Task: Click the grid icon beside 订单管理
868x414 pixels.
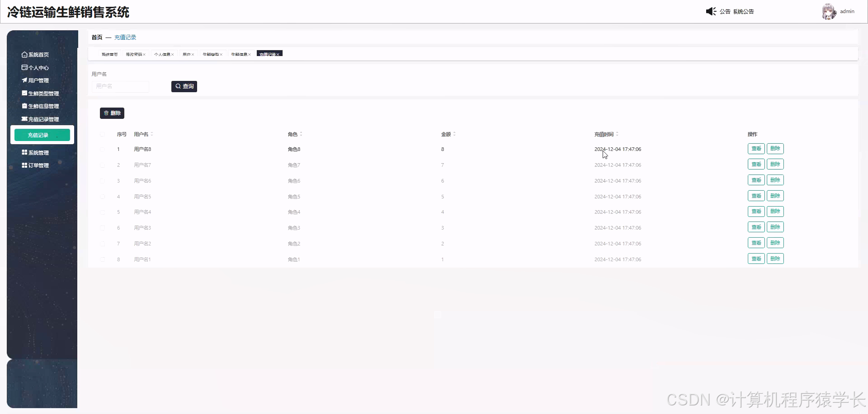Action: coord(24,165)
